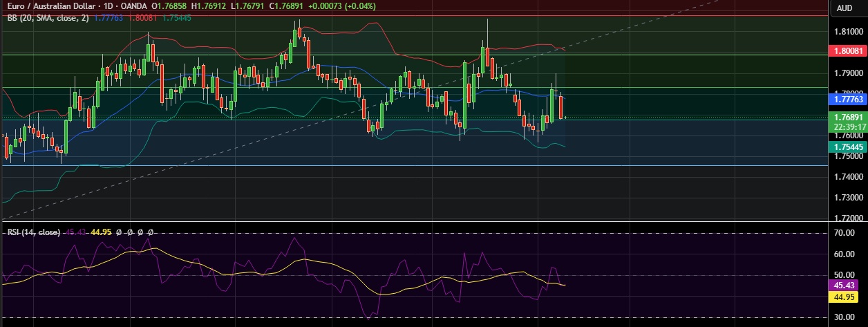Image resolution: width=868 pixels, height=327 pixels.
Task: Select the RSI (14, close) indicator legend
Action: pyautogui.click(x=32, y=232)
